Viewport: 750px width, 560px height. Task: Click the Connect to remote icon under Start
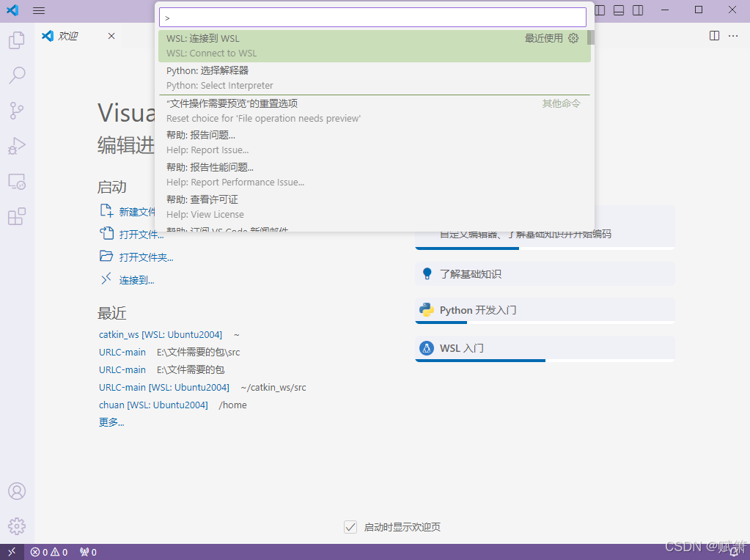tap(106, 279)
